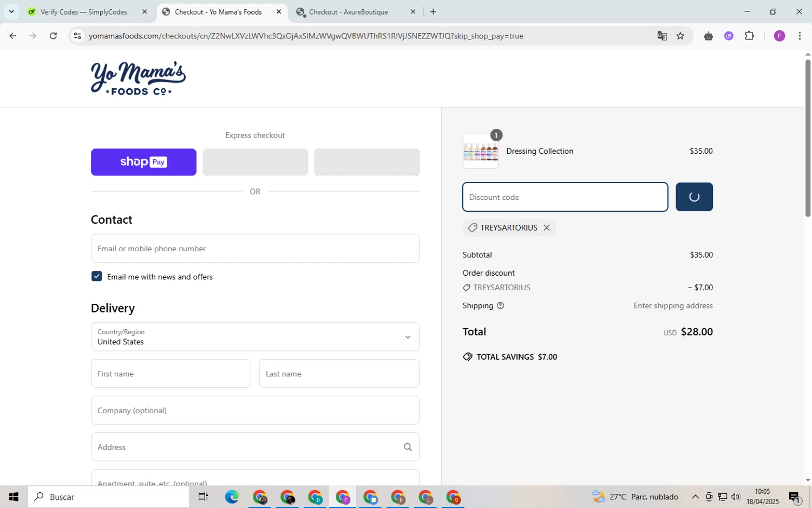This screenshot has width=812, height=508.
Task: Open the purple round extension icon
Action: point(729,36)
